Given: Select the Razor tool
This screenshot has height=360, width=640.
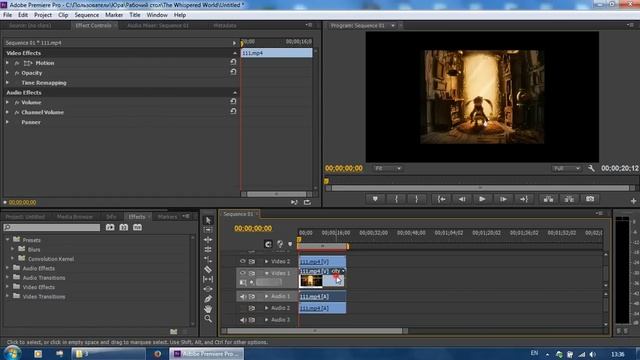Looking at the screenshot, I should 208,269.
